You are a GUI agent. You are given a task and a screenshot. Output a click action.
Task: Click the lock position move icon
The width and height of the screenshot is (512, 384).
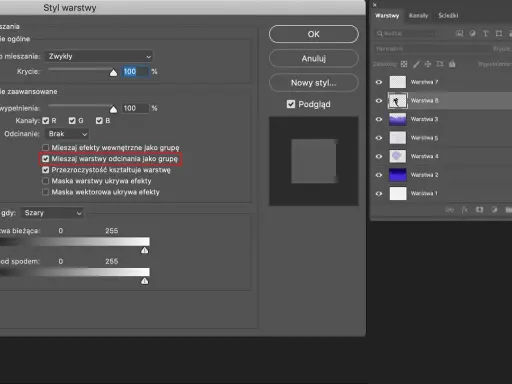click(428, 64)
